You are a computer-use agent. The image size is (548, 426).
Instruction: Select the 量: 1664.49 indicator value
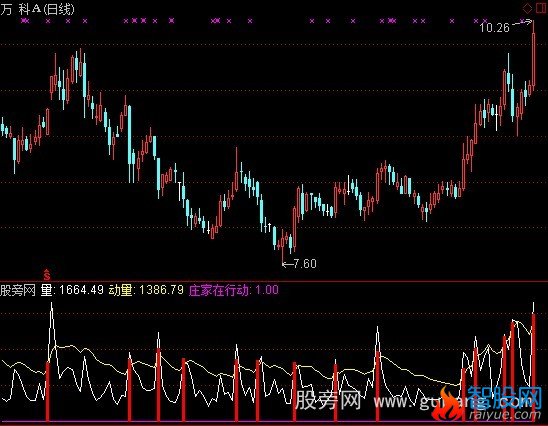click(x=72, y=290)
